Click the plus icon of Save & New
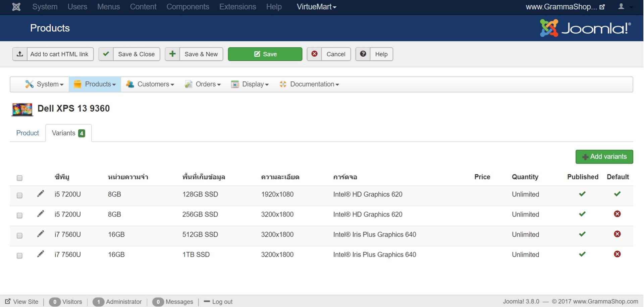The height and width of the screenshot is (307, 644). click(172, 54)
